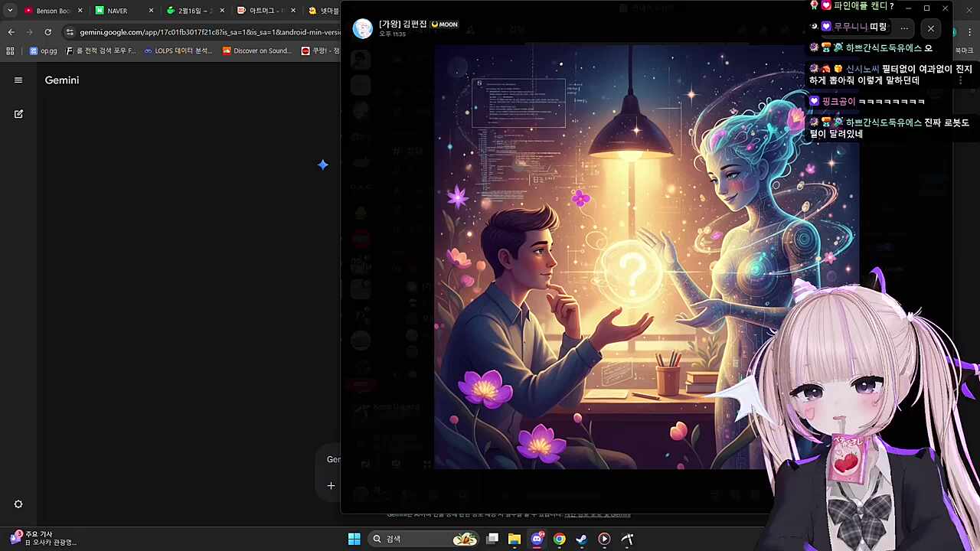
Task: Open a new Gemini chat with the pencil icon
Action: click(x=18, y=113)
